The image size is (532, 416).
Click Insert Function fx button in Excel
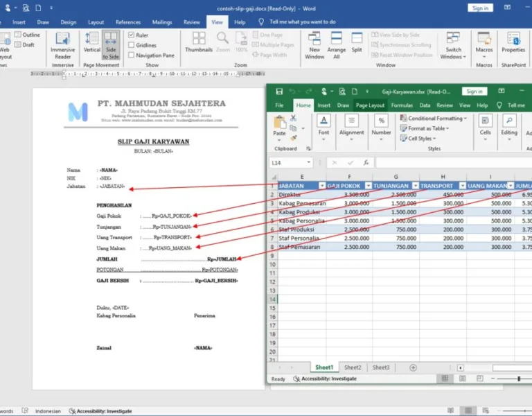366,163
